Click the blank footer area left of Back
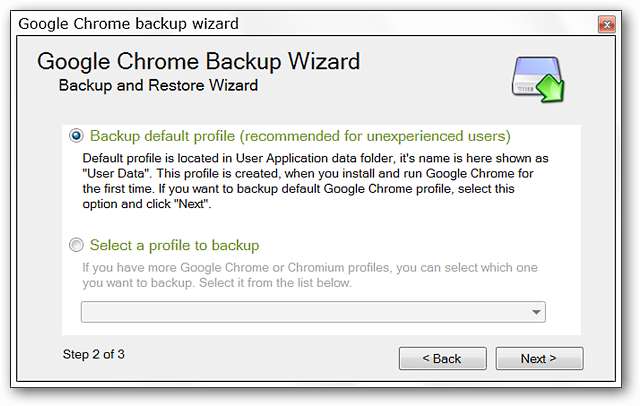This screenshot has height=406, width=640. tap(260, 358)
